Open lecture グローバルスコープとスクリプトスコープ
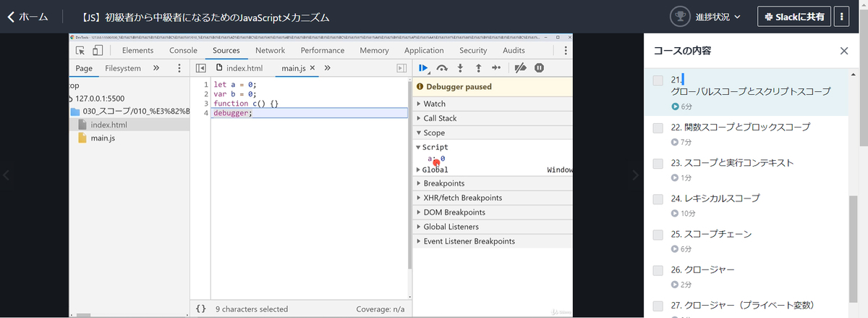Screen dimensions: 868x318 750,91
